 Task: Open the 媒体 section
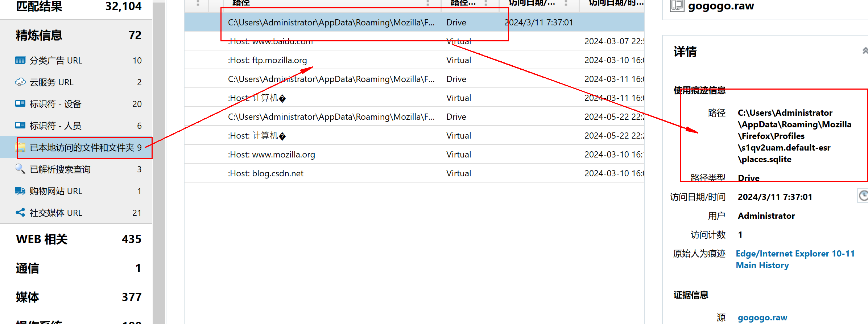pyautogui.click(x=76, y=297)
